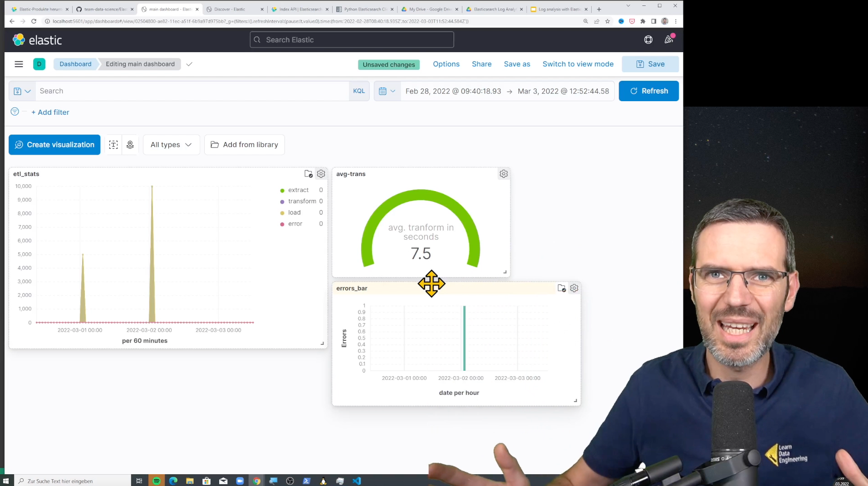The image size is (868, 486).
Task: Switch to the Log analysis with Elastic tab
Action: (559, 9)
